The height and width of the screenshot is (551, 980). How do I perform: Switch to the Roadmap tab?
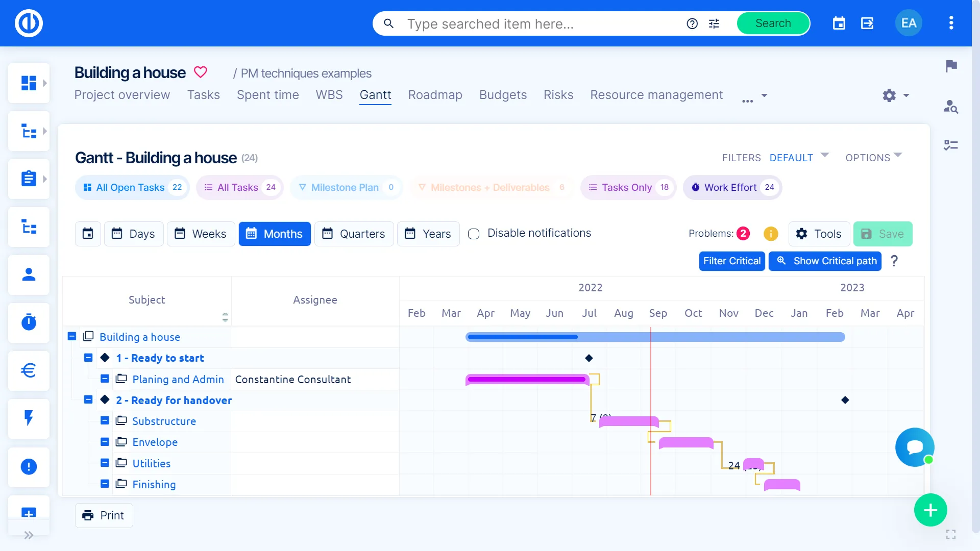[x=435, y=95]
